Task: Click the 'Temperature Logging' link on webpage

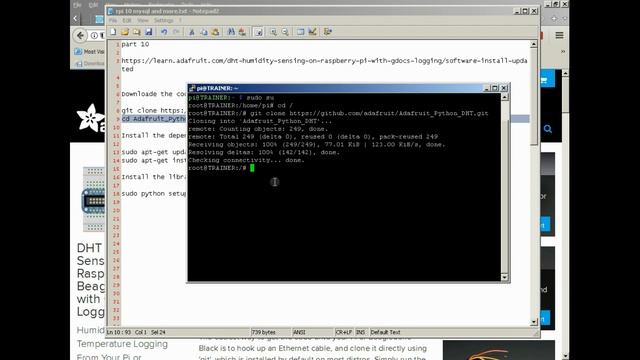Action: [122, 344]
